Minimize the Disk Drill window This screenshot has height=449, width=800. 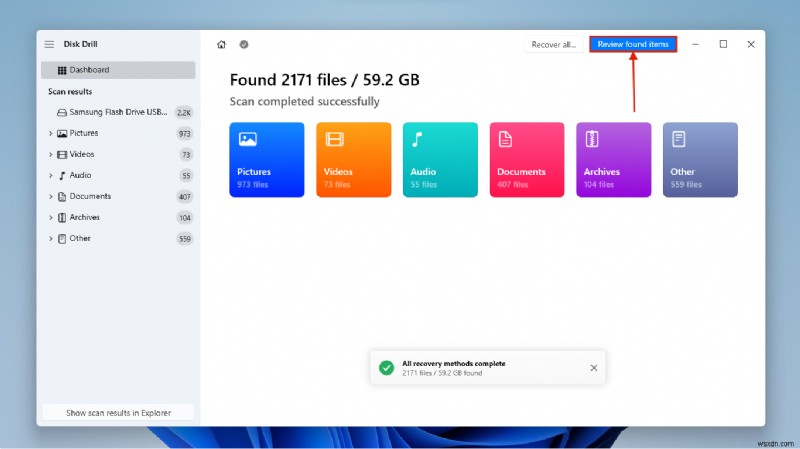(695, 44)
